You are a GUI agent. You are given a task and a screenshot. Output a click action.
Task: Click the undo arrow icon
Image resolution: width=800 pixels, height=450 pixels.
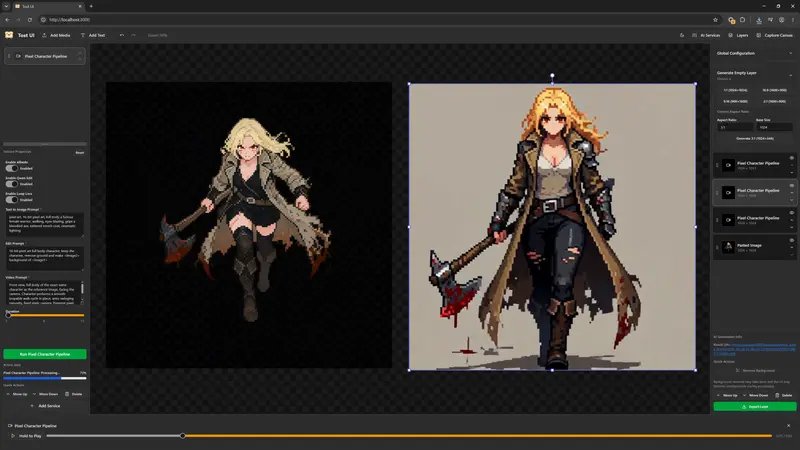(121, 35)
